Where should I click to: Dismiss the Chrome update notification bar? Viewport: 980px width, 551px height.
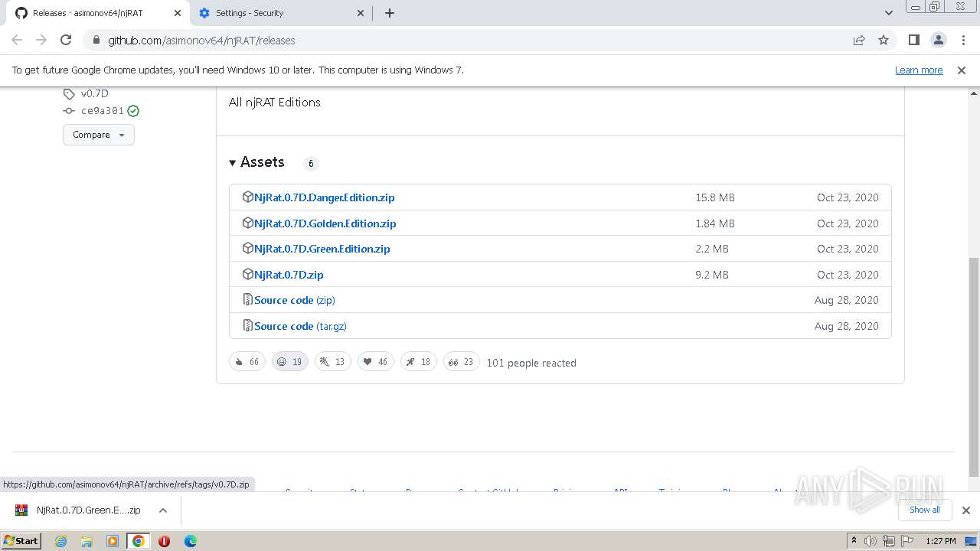[962, 70]
